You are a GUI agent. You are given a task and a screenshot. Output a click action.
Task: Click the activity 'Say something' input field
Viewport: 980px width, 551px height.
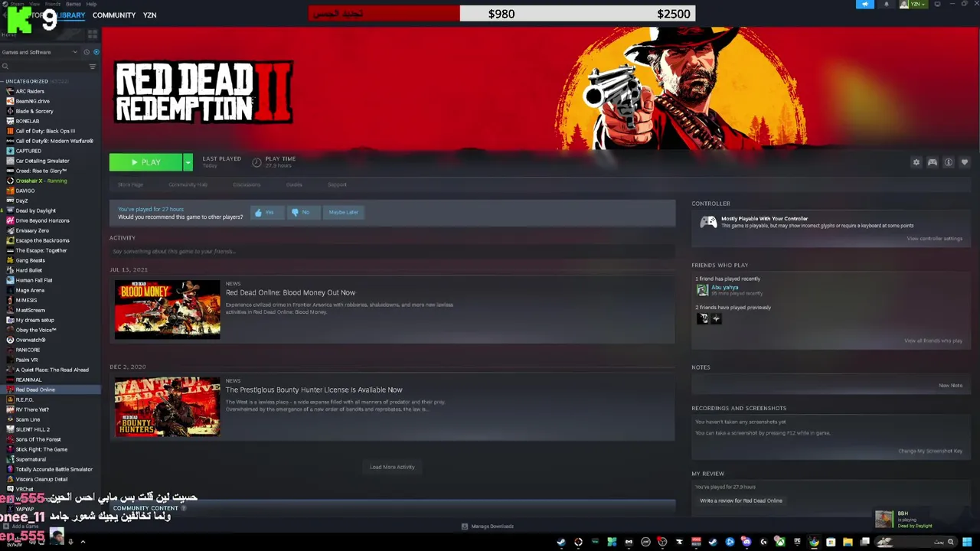tap(392, 251)
